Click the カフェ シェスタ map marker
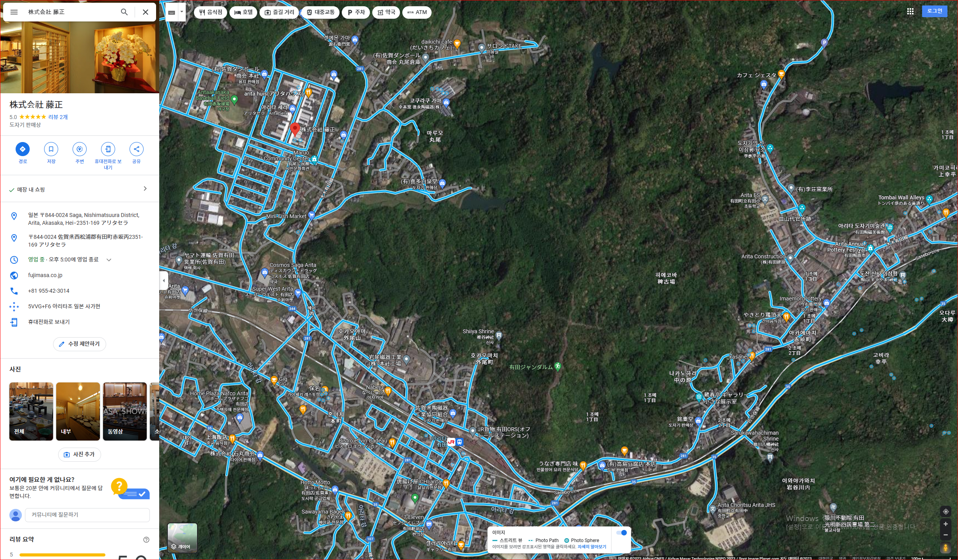 click(781, 74)
